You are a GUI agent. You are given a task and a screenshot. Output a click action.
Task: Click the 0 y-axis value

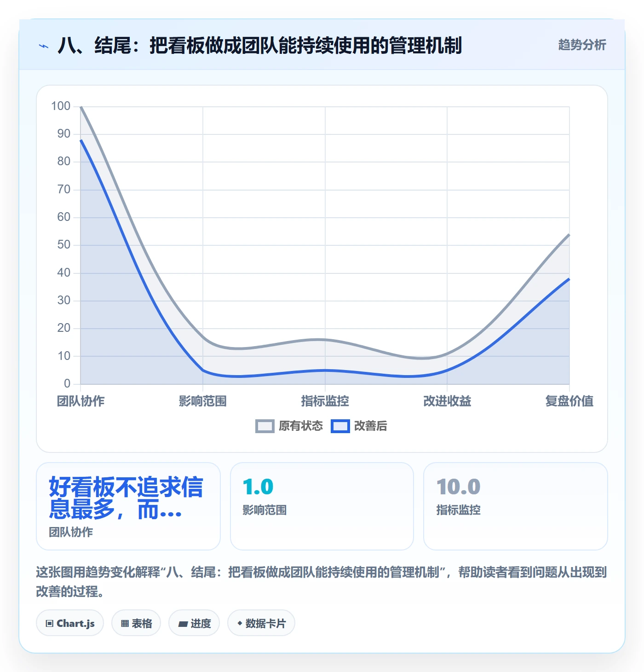[x=67, y=383]
